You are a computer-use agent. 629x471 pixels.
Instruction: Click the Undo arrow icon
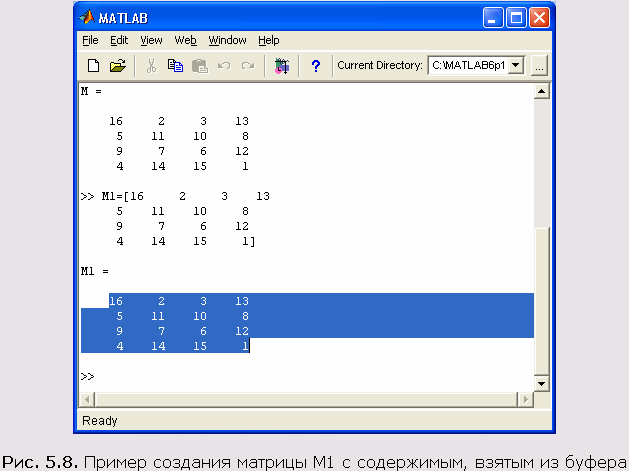(x=224, y=65)
